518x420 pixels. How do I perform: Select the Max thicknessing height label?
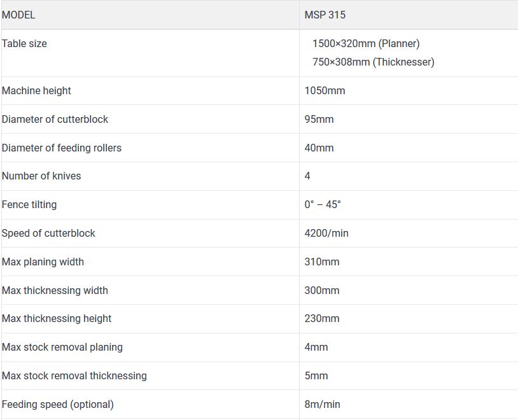57,319
